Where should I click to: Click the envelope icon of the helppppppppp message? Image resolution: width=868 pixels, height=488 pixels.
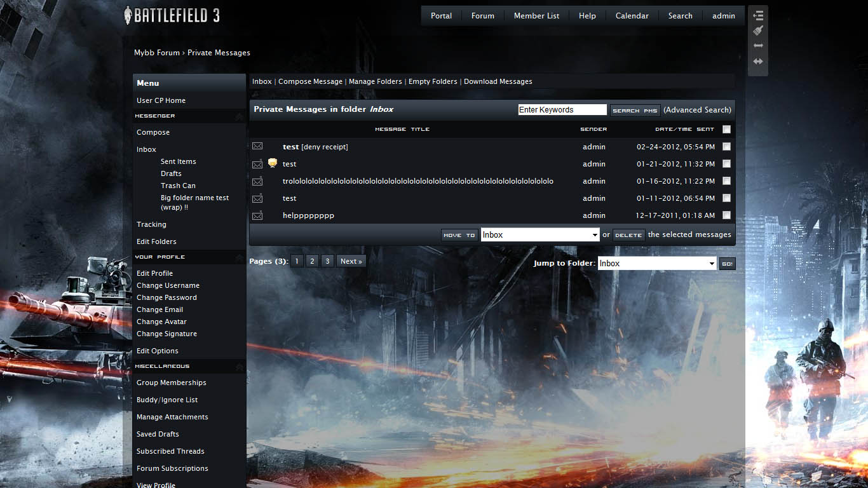click(x=257, y=215)
